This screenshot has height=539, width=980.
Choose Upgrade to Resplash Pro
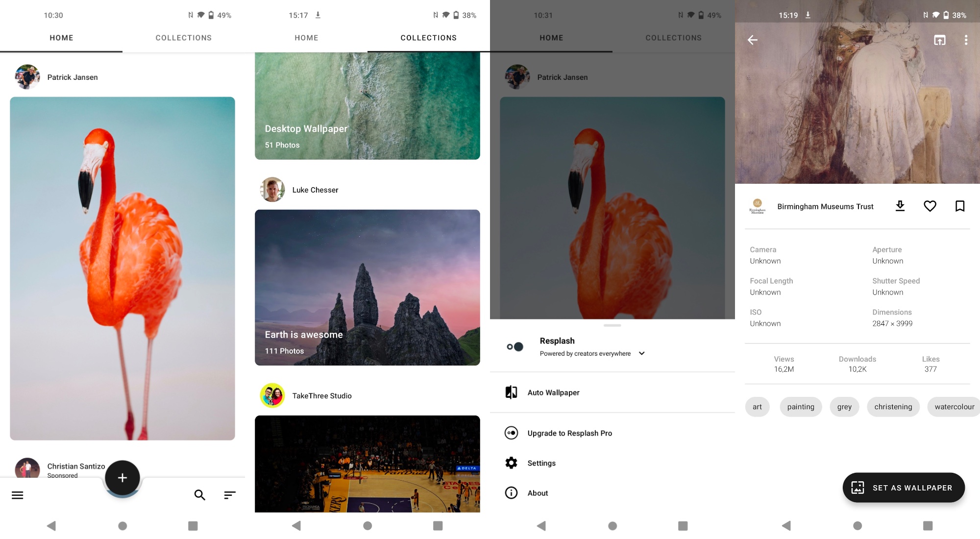click(569, 433)
